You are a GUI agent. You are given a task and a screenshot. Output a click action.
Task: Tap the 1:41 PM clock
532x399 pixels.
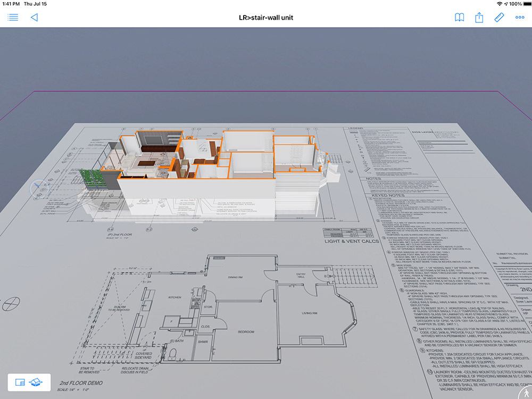tap(11, 4)
